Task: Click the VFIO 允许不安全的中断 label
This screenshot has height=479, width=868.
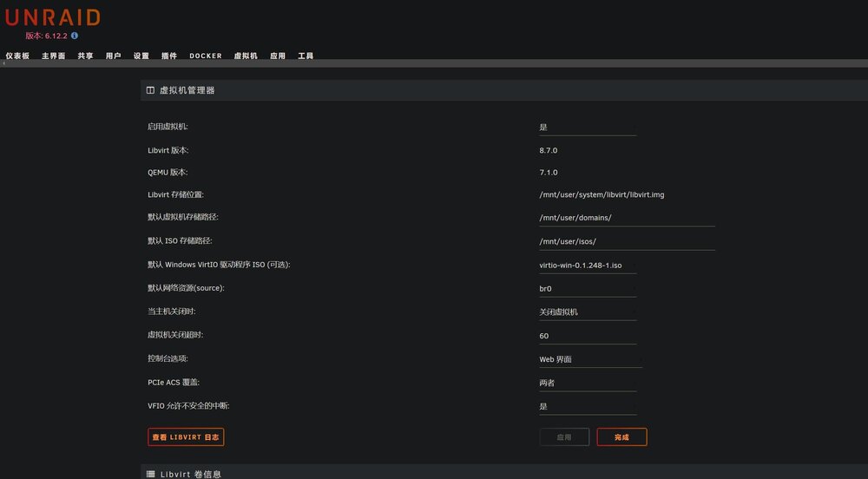Action: [188, 406]
